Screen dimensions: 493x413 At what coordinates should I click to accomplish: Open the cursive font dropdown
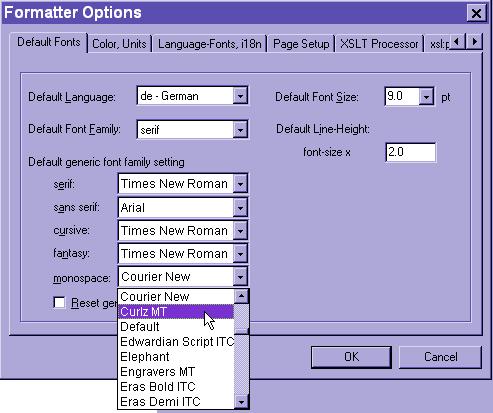point(240,231)
